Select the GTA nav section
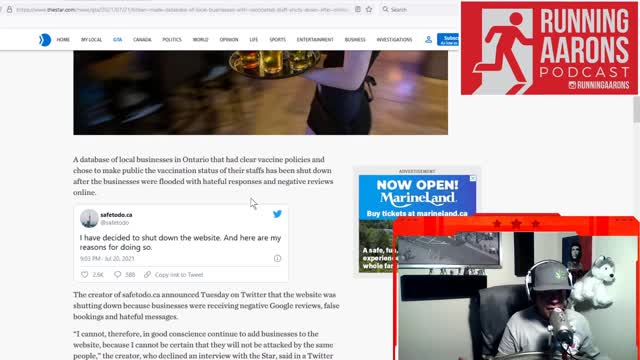Screen dimensions: 640x360 tap(118, 40)
